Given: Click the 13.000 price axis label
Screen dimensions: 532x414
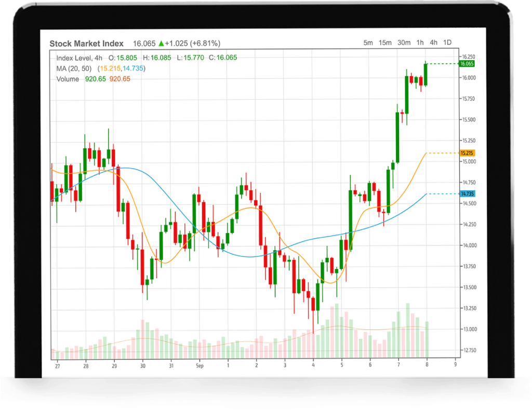Looking at the screenshot, I should coord(470,329).
